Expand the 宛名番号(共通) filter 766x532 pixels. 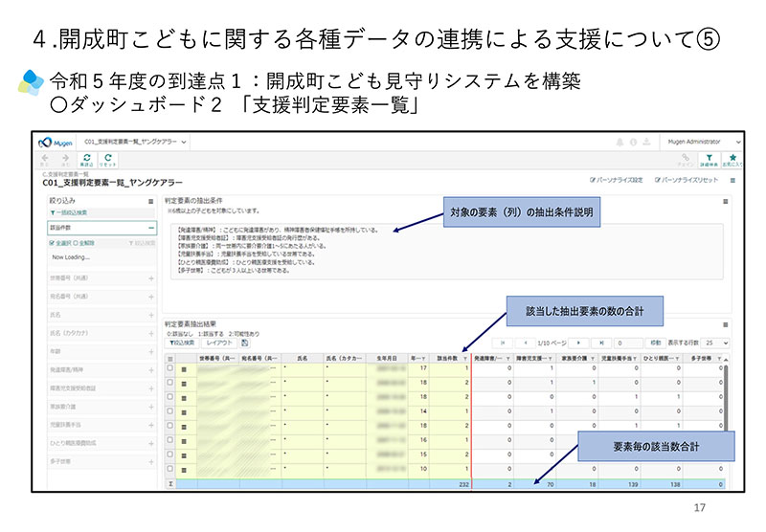(151, 297)
